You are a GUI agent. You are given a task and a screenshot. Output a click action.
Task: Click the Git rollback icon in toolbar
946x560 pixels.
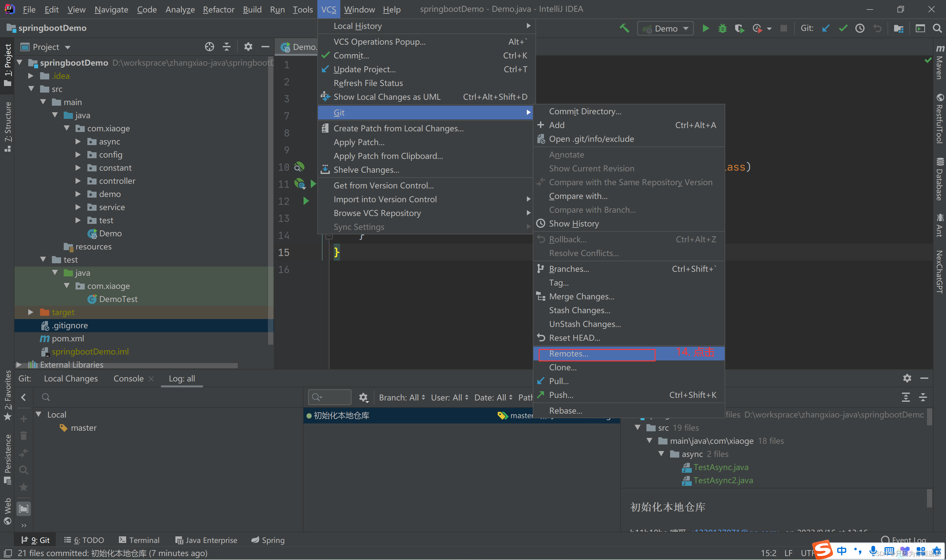[877, 28]
